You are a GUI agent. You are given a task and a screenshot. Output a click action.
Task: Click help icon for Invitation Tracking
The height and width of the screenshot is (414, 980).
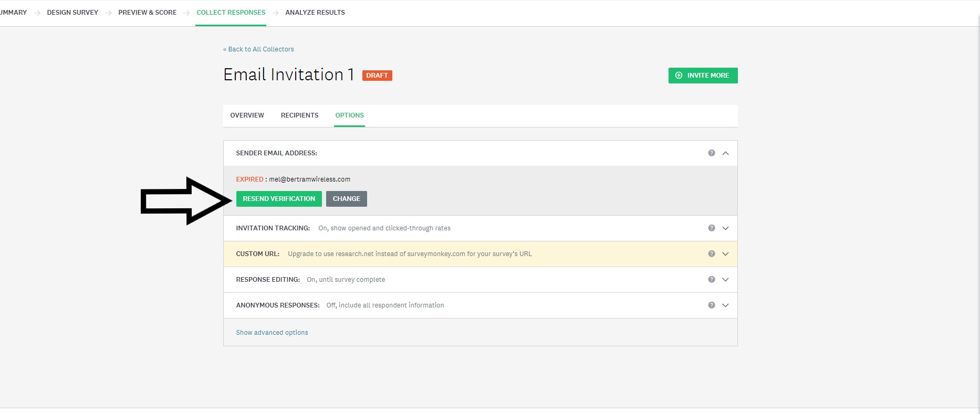711,228
